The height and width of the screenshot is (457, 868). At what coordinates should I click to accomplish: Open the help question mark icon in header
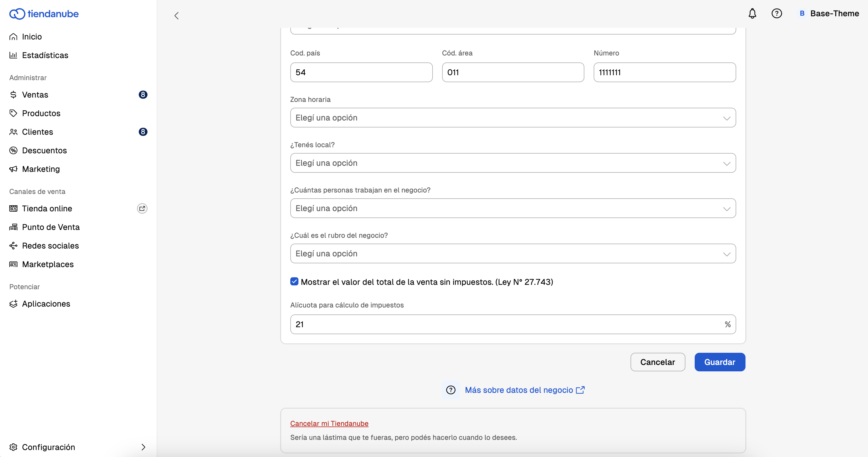[776, 13]
